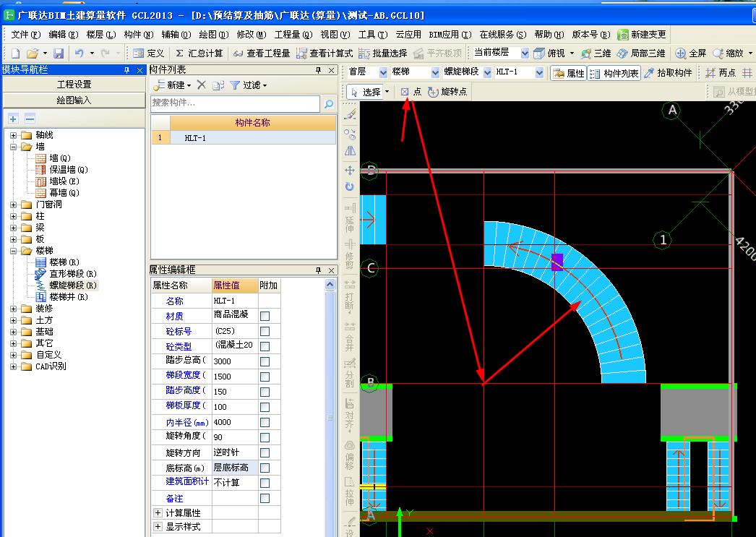Click the 拾取构件 pick component tool
This screenshot has height=537, width=756.
coord(668,73)
